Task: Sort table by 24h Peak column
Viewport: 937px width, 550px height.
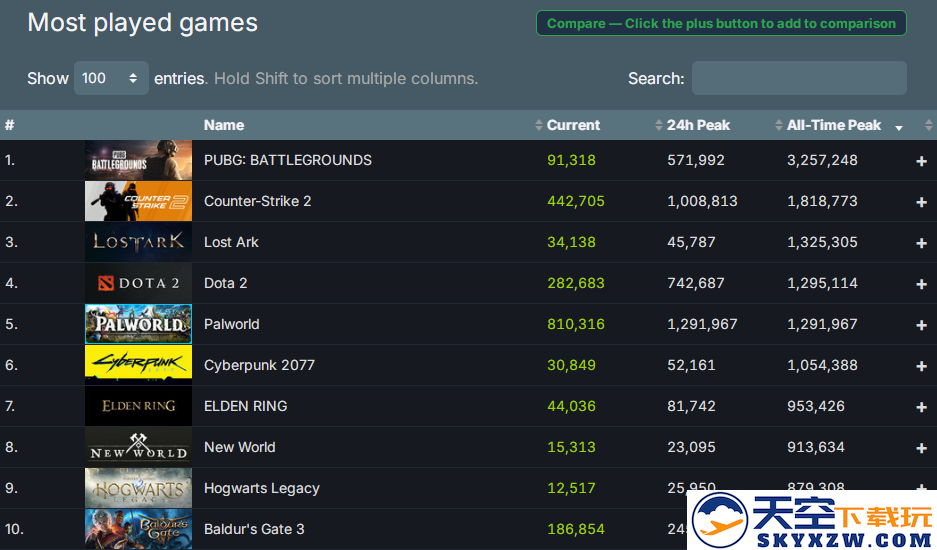Action: point(698,125)
